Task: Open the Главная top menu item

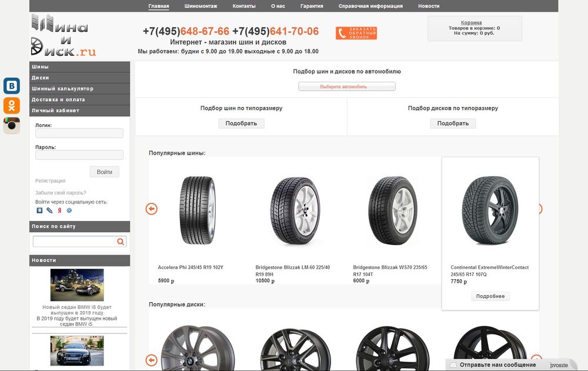Action: (x=159, y=6)
